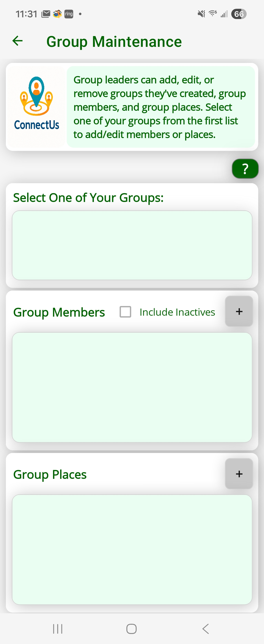Open help with the question mark button

[245, 169]
